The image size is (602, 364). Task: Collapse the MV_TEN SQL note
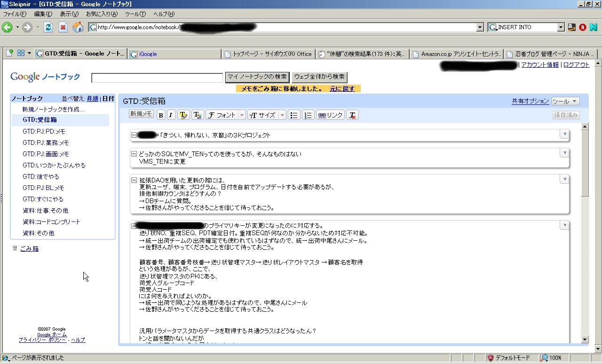134,154
